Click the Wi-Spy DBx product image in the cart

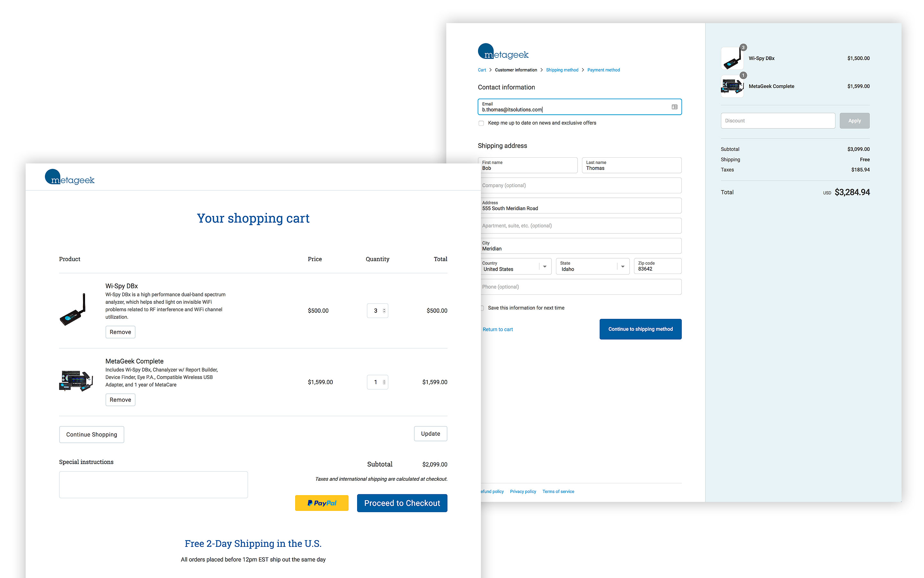tap(73, 310)
